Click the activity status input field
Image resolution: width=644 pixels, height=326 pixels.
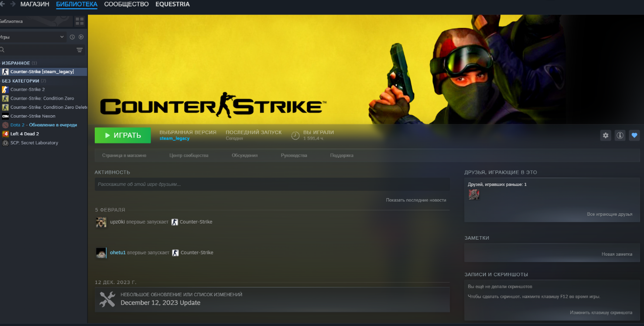point(272,184)
